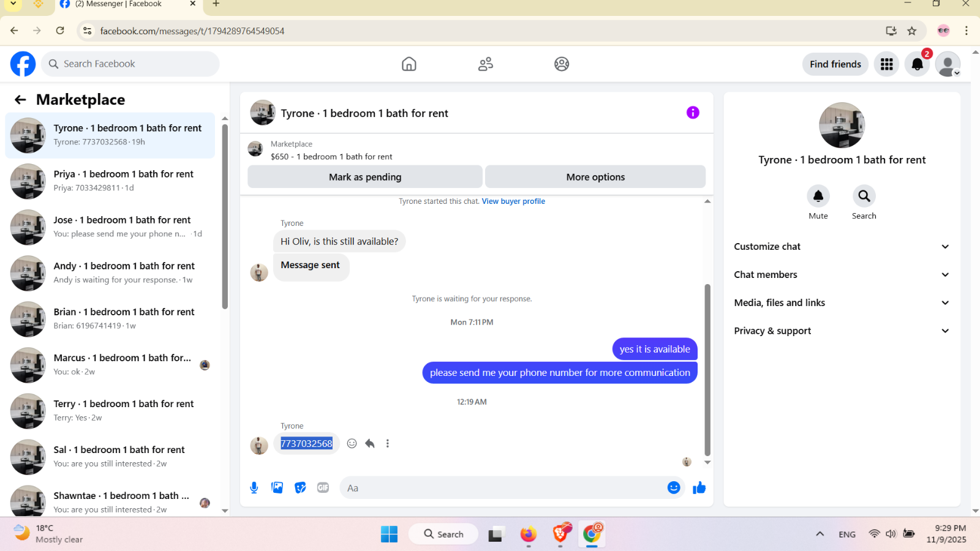Open the Shawntae conversation
Image resolution: width=980 pixels, height=551 pixels.
[x=110, y=501]
